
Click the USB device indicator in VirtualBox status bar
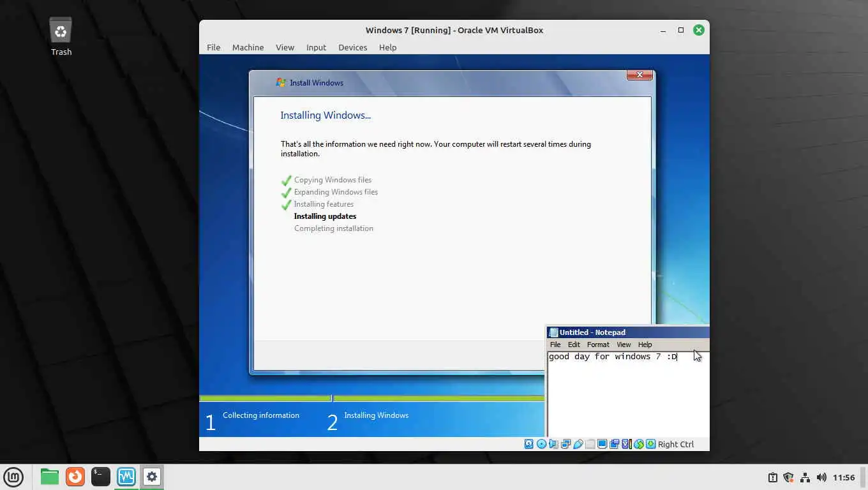(x=578, y=444)
